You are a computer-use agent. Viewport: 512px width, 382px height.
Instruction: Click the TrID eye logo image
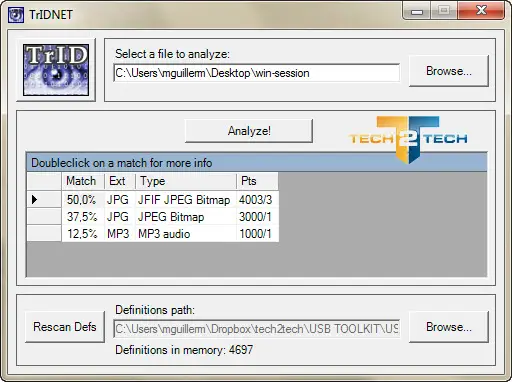click(x=56, y=70)
